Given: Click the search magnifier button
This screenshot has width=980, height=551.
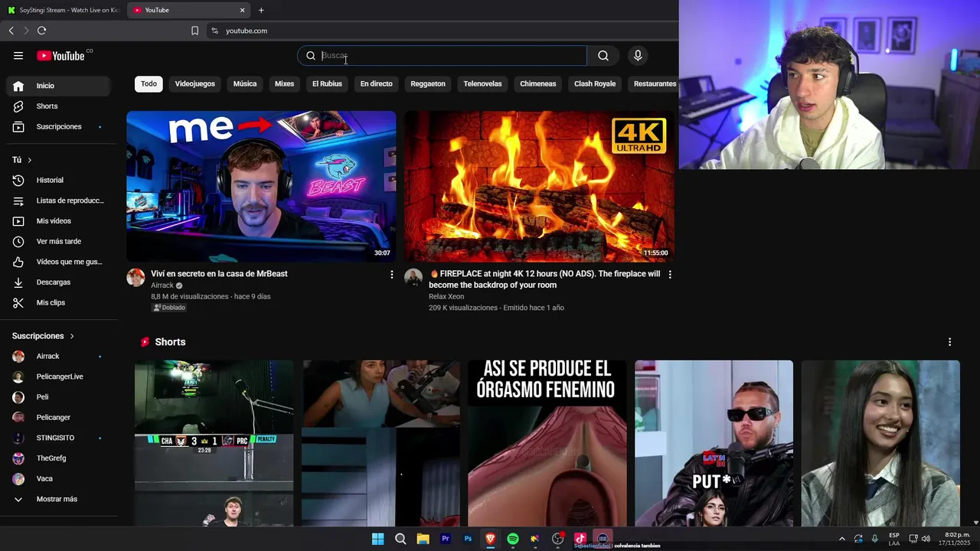Looking at the screenshot, I should [x=603, y=55].
